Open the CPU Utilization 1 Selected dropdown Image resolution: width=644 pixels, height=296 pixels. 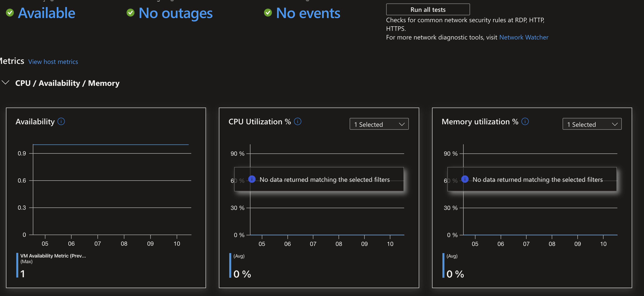(x=379, y=124)
